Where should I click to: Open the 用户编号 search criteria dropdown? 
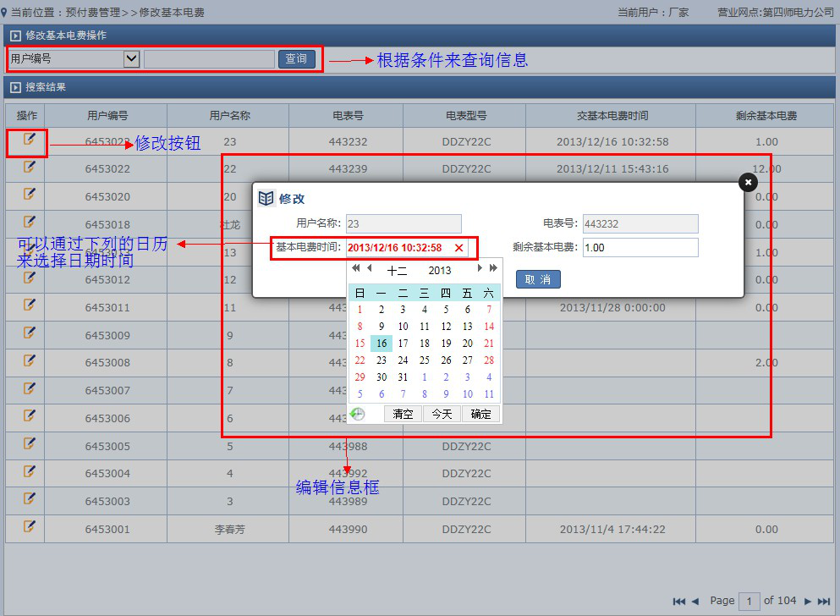[131, 59]
